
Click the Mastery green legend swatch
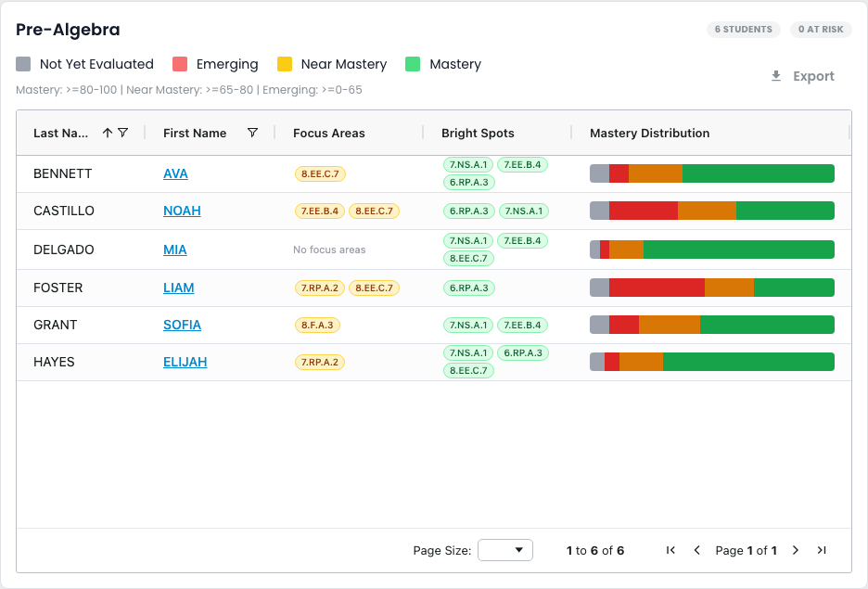pos(413,64)
